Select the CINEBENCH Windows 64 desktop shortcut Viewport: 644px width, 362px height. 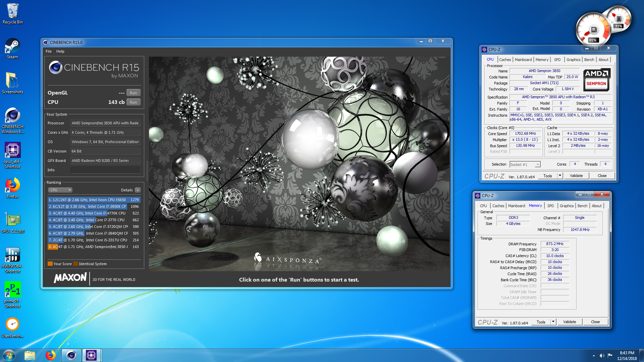[13, 121]
